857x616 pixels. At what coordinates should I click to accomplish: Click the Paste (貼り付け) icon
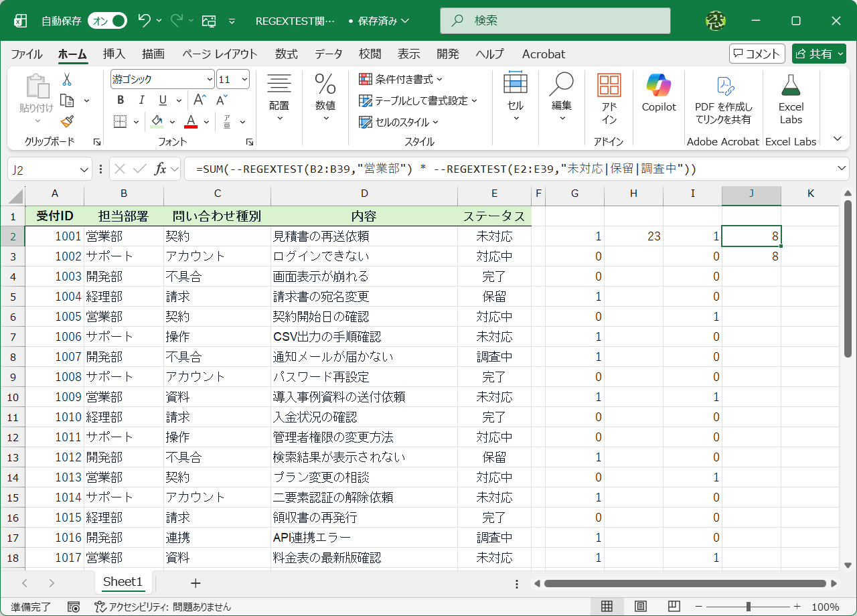(x=37, y=87)
